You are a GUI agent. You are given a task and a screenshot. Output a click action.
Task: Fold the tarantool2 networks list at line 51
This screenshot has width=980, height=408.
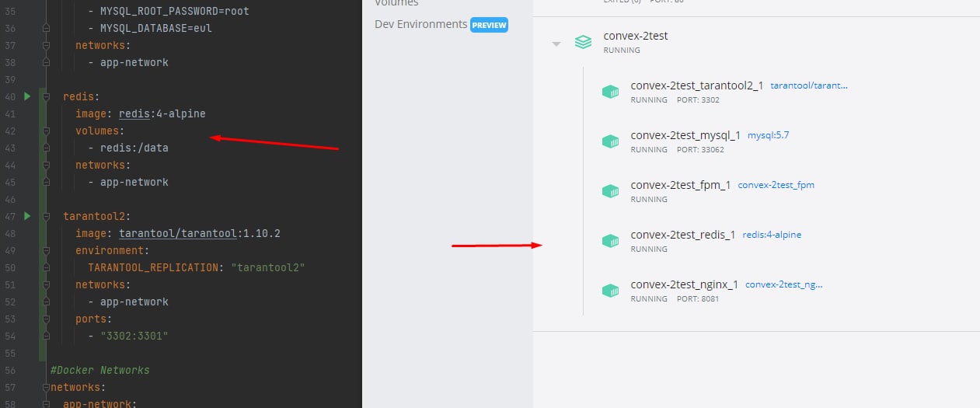click(x=46, y=284)
